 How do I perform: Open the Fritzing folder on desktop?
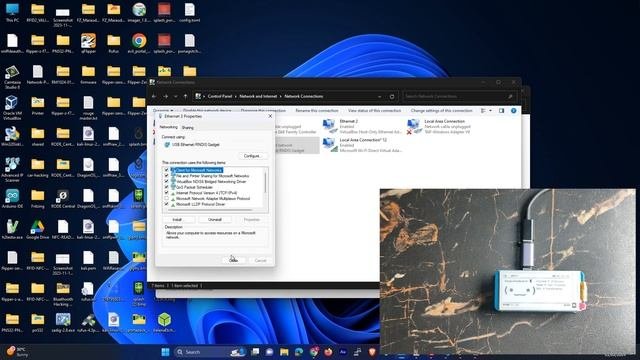(38, 199)
